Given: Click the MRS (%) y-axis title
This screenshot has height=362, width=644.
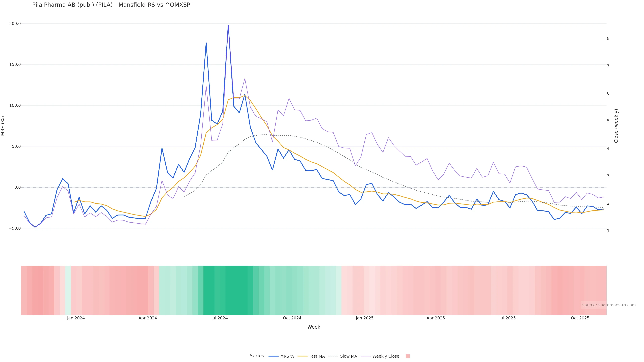Looking at the screenshot, I should coord(3,126).
